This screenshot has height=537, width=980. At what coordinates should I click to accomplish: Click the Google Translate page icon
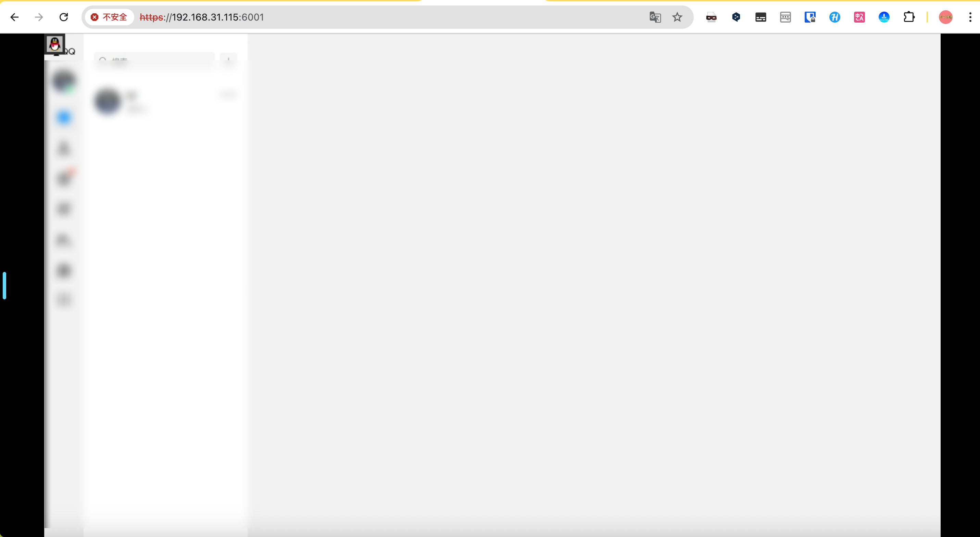point(655,17)
